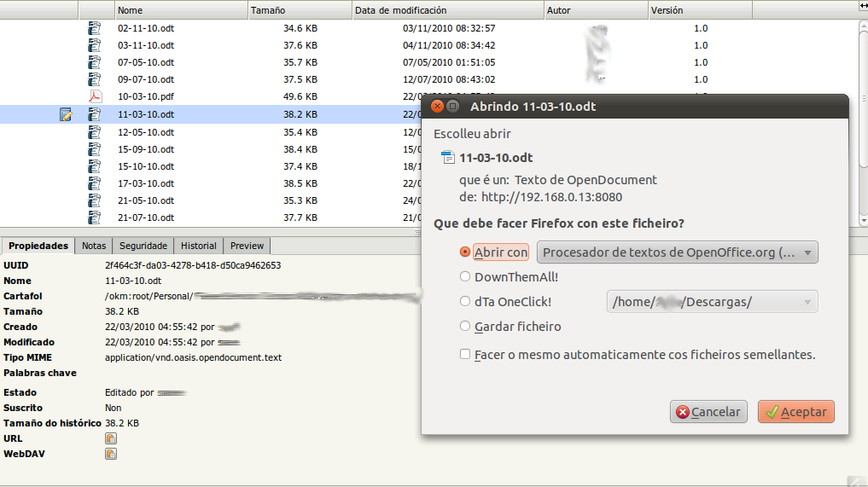Click the document icon for 21-05-10.odt
The width and height of the screenshot is (868, 487).
coord(95,200)
